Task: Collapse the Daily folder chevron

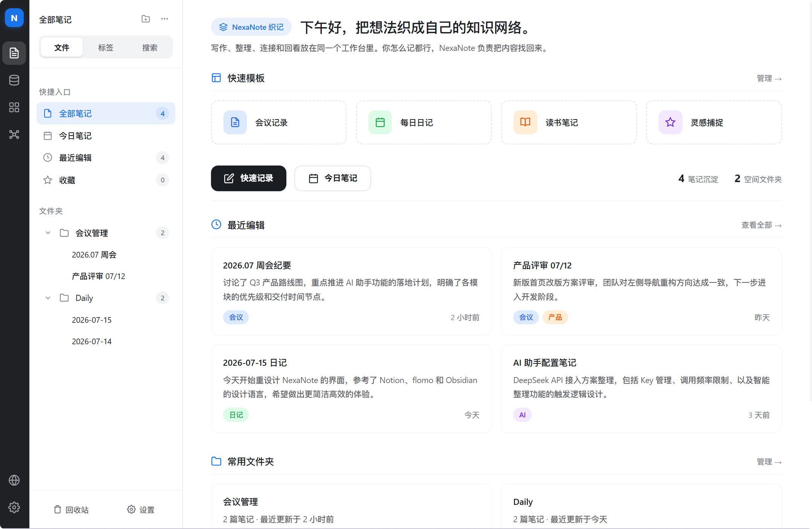Action: pos(48,298)
